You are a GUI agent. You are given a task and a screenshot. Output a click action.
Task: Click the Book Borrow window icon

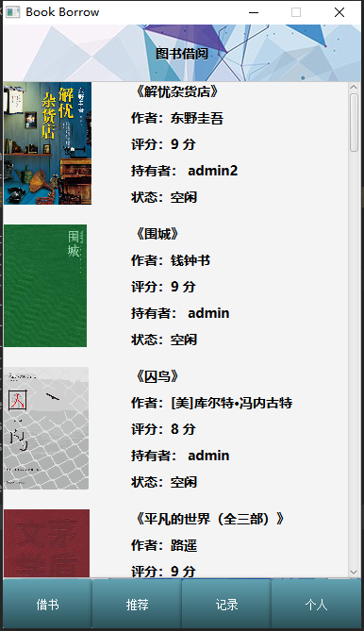[x=12, y=12]
